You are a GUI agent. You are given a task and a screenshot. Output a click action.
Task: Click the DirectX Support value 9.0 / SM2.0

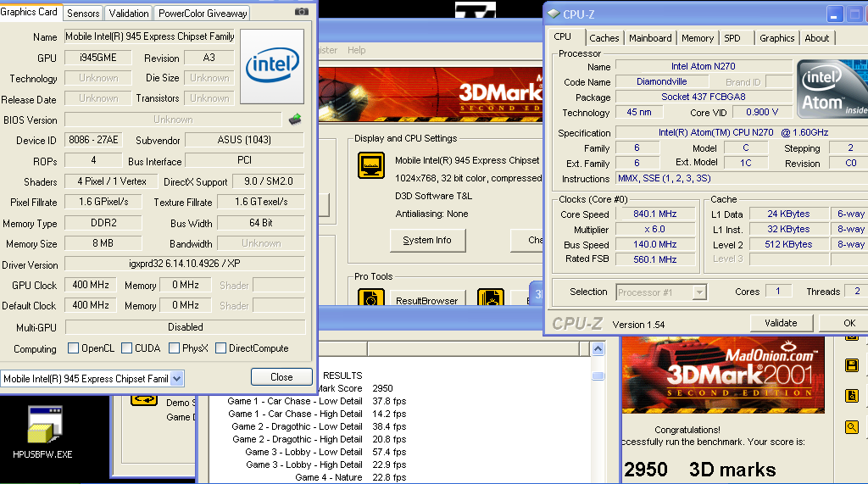pyautogui.click(x=269, y=181)
